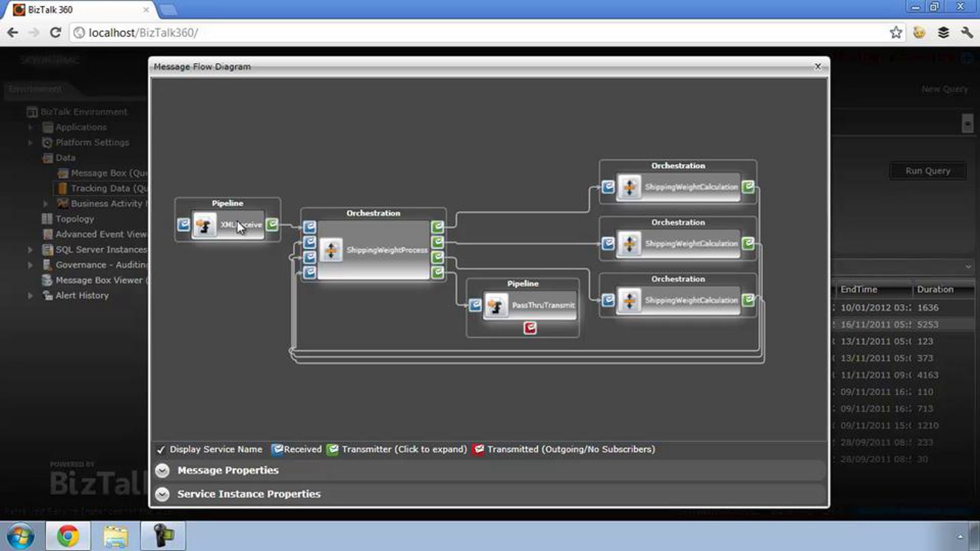Click the top ShippingWeightCalculation orchestration icon
This screenshot has width=980, height=551.
[x=629, y=187]
